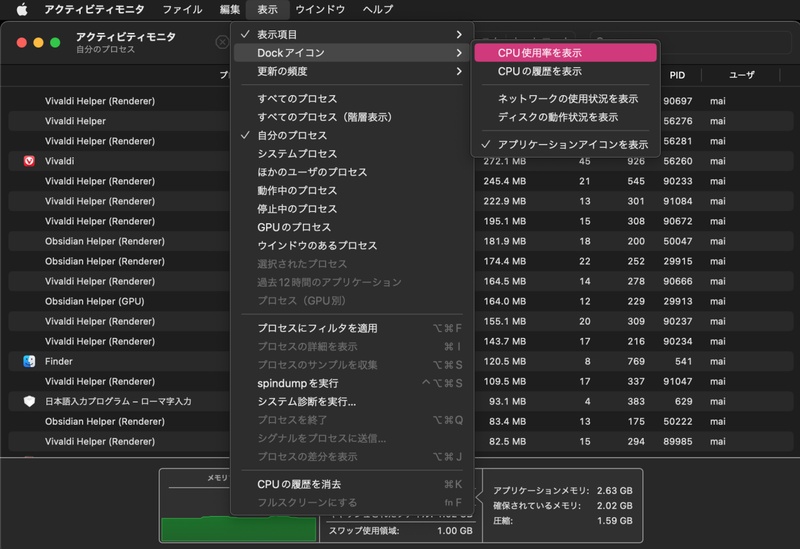Choose CPU 使用率を表示
The image size is (800, 549).
(x=565, y=53)
